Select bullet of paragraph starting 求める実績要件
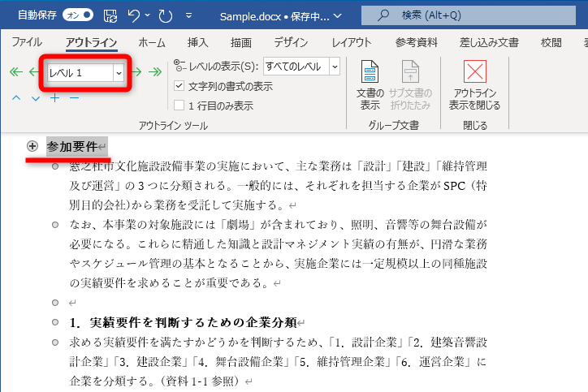 [55, 342]
